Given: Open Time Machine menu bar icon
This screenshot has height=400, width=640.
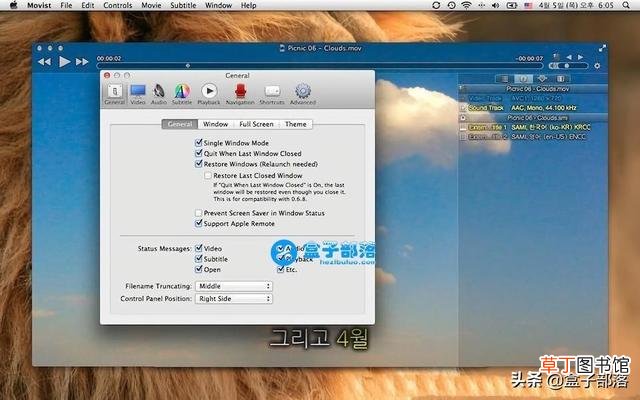Looking at the screenshot, I should coord(451,5).
